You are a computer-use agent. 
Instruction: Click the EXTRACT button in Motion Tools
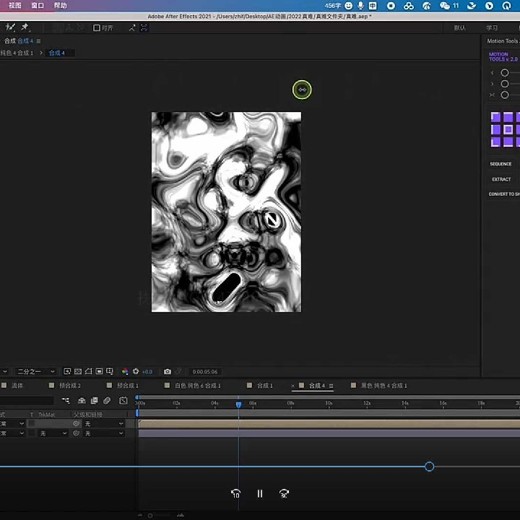pos(501,179)
